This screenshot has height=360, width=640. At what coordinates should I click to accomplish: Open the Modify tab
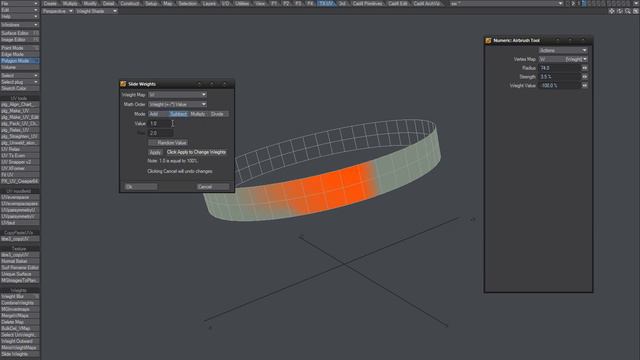(x=90, y=3)
